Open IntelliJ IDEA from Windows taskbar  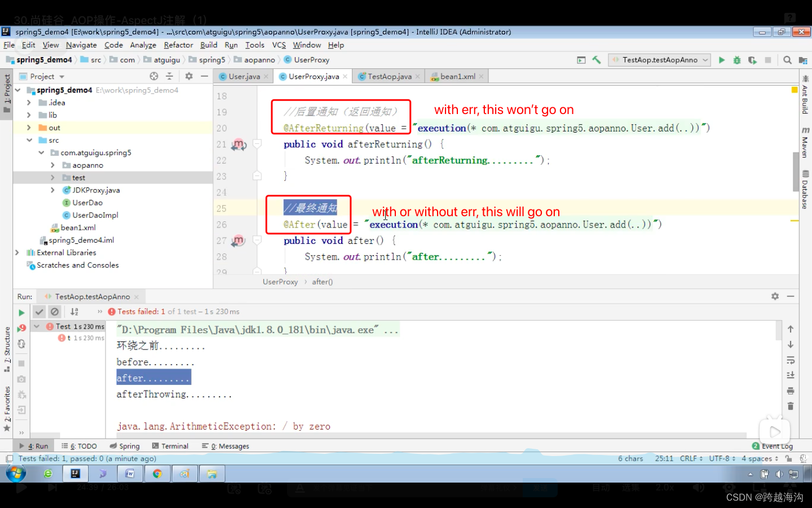point(75,474)
